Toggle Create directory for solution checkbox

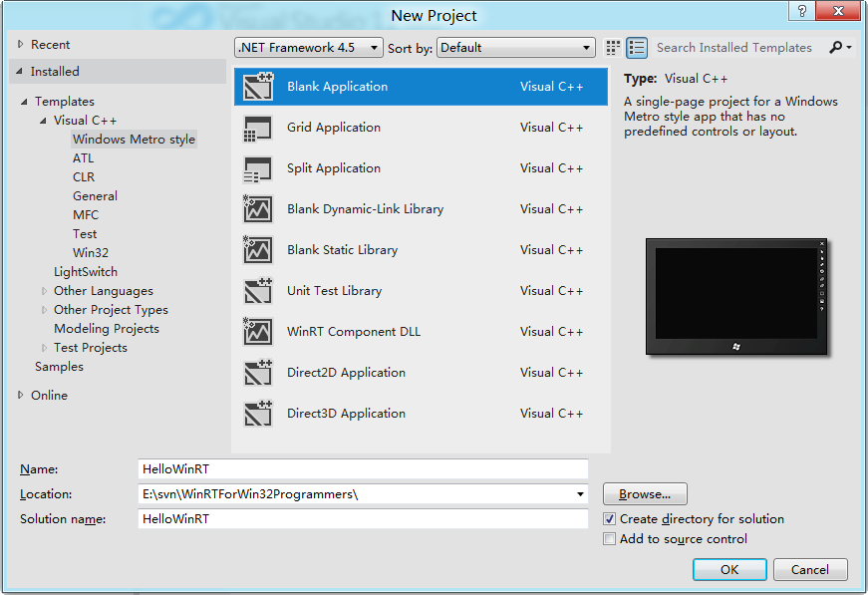coord(609,519)
